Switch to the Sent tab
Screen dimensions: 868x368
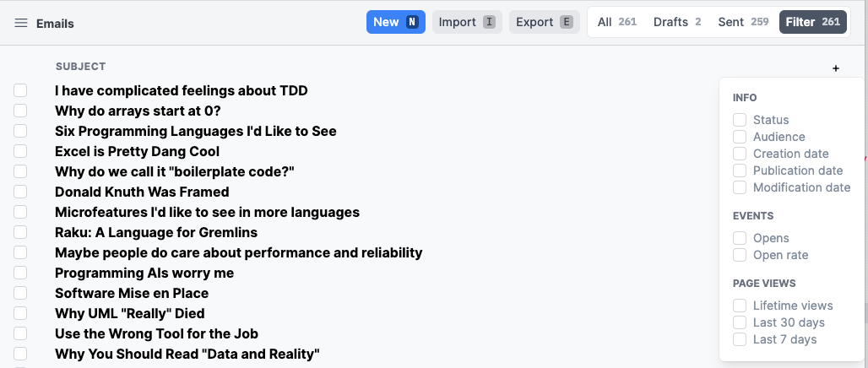743,22
